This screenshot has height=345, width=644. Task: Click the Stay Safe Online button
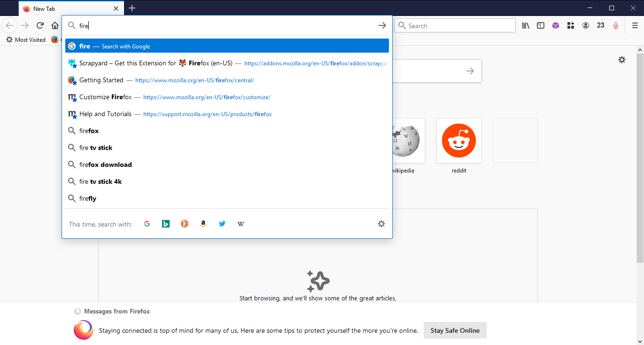coord(455,330)
